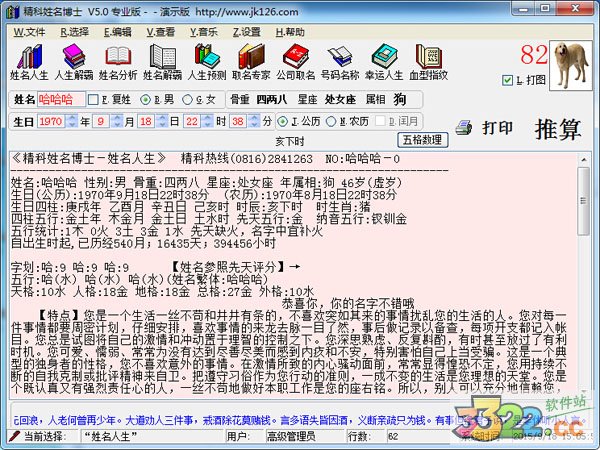Click the results pane vertical scrollbar thumb
The image size is (600, 450).
coord(584,201)
